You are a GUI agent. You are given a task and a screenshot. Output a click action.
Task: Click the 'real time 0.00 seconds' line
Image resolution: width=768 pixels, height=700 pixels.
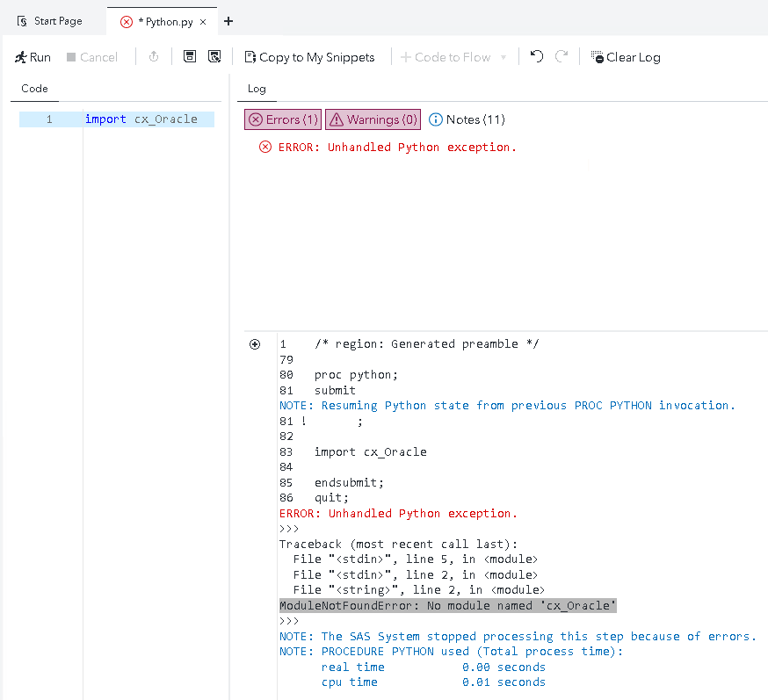[433, 668]
